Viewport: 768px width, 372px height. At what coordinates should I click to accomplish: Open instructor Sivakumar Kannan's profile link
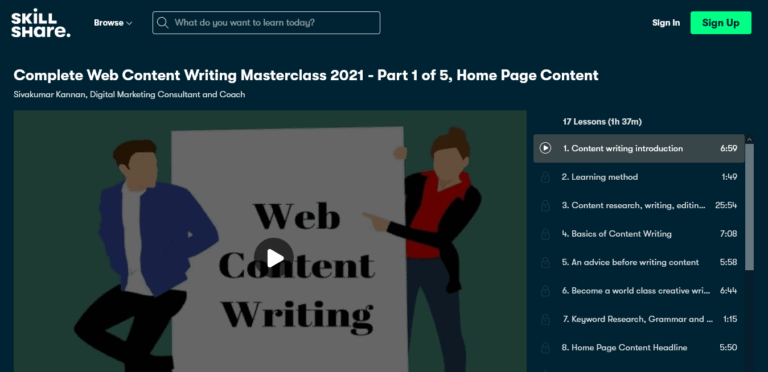tap(129, 94)
